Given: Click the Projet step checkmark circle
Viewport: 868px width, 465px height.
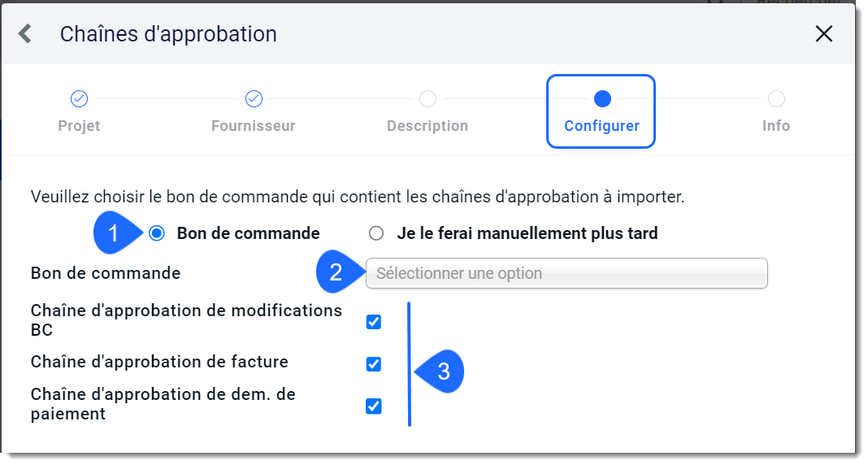Looking at the screenshot, I should pos(79,99).
